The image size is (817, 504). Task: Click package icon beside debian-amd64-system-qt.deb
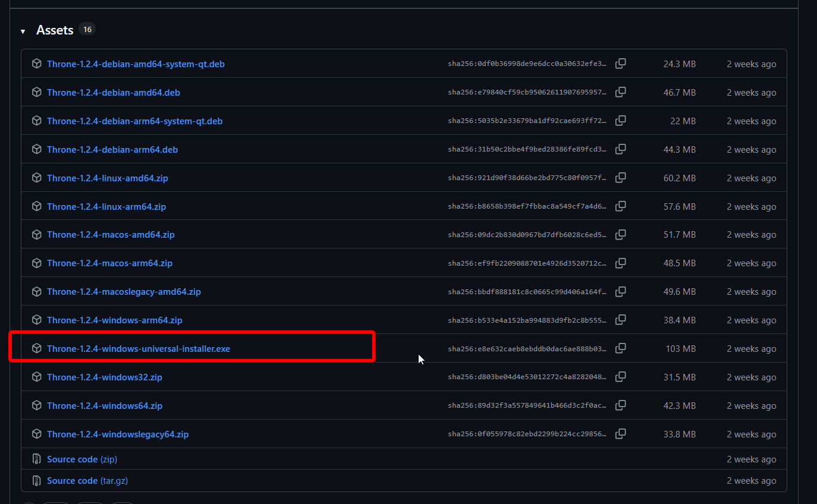36,64
